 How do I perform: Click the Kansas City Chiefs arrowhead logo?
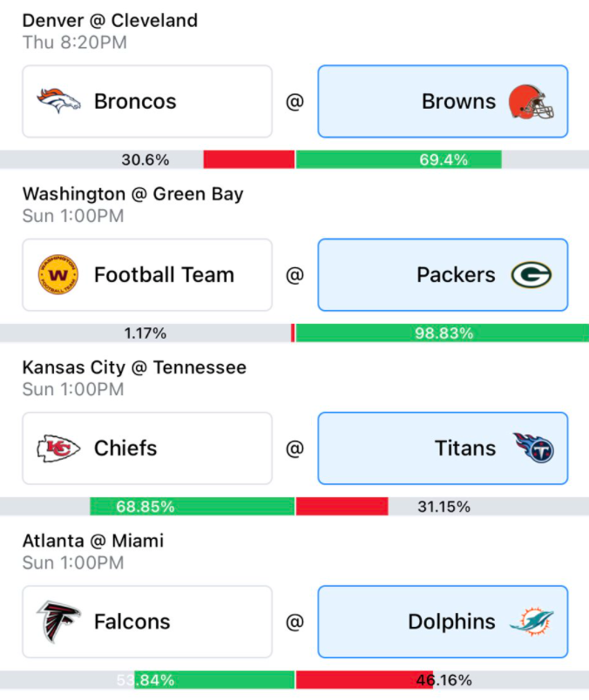click(58, 448)
